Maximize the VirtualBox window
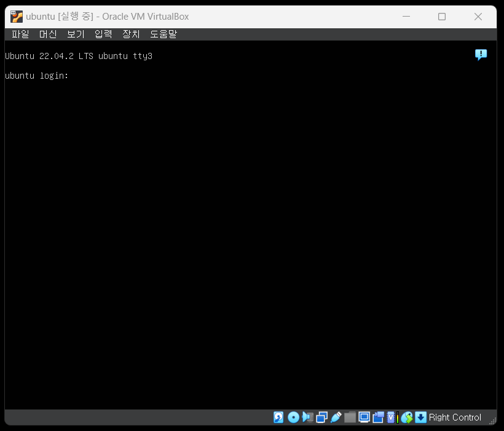Viewport: 504px width, 431px height. point(442,17)
